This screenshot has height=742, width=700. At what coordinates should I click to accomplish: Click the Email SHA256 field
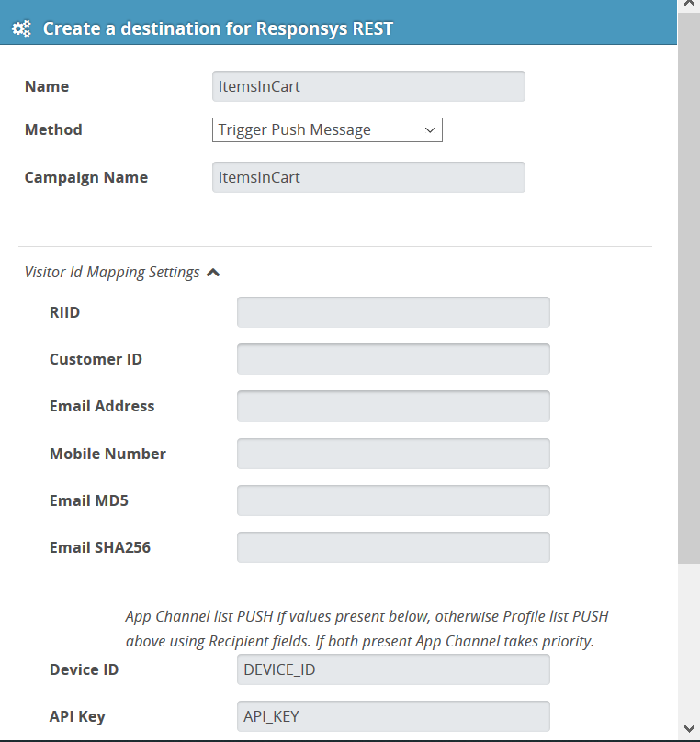tap(393, 547)
